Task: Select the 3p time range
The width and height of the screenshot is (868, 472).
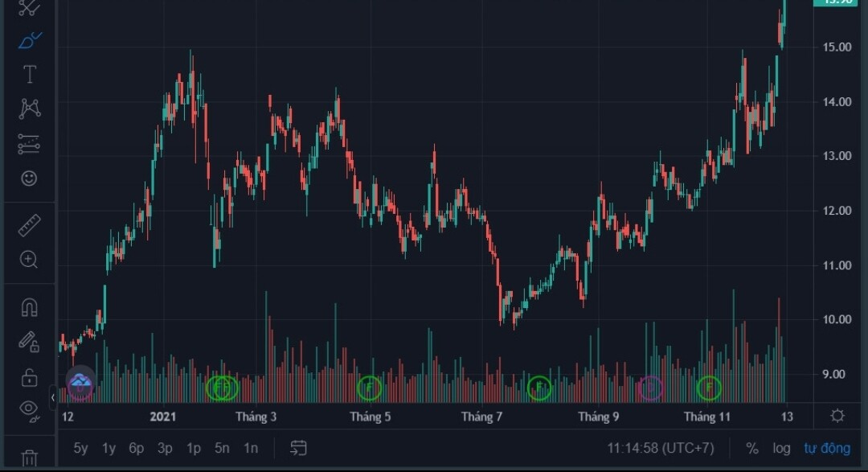Action: [x=165, y=448]
